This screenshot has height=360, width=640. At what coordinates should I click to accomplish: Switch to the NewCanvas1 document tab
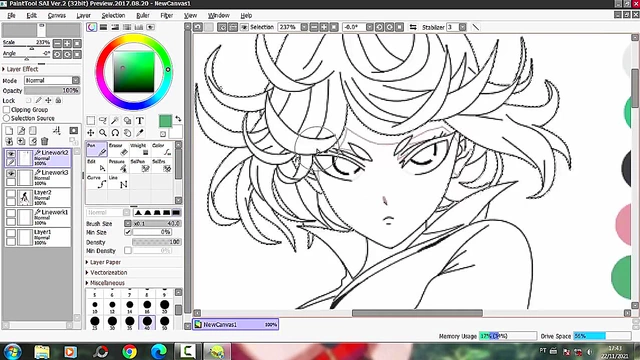point(236,324)
